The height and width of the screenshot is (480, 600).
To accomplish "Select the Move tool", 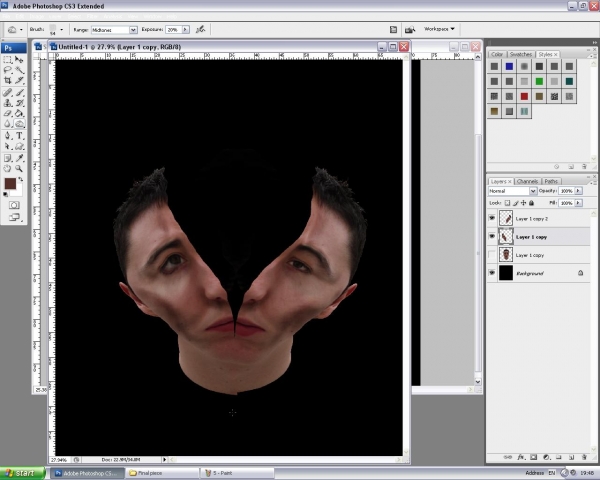I will click(19, 60).
